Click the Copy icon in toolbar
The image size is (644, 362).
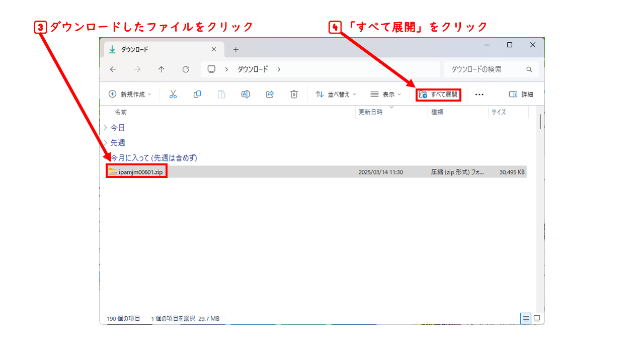(x=197, y=94)
